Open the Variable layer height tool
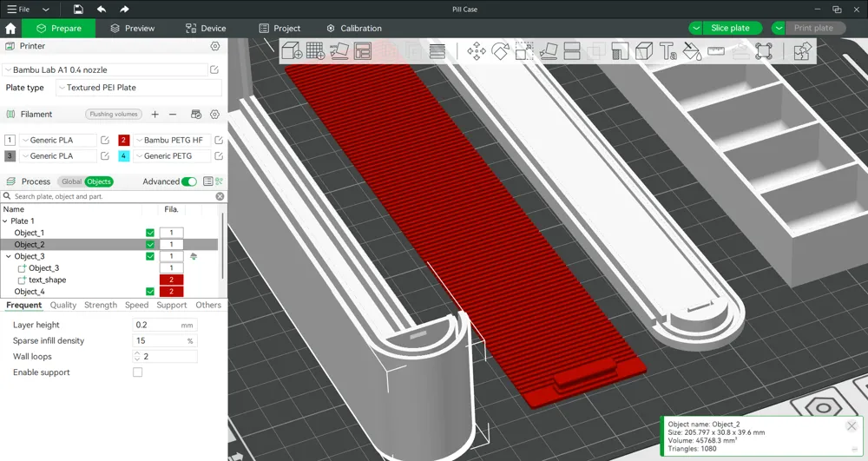 pyautogui.click(x=437, y=51)
